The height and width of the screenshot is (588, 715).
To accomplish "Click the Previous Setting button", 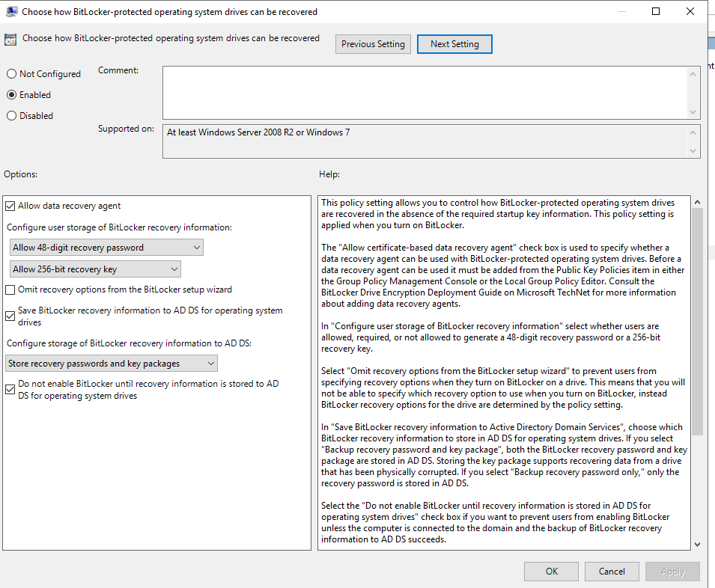I will click(373, 44).
